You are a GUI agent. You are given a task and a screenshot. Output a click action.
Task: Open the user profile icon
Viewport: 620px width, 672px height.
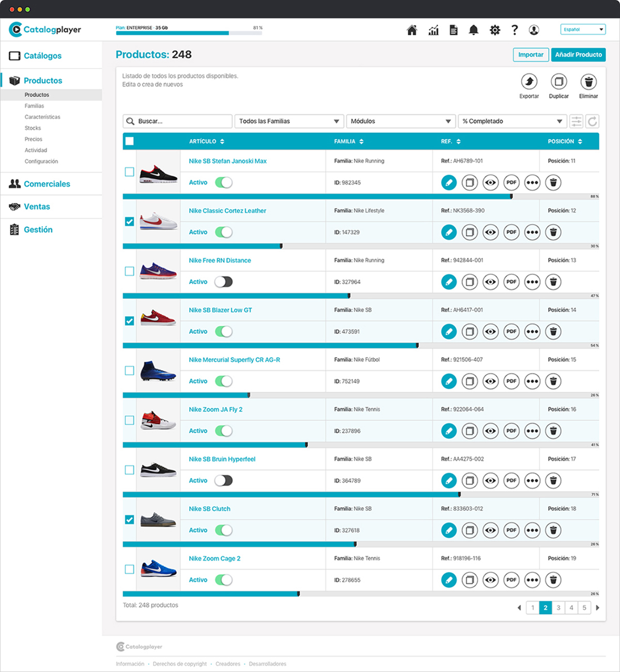coord(534,30)
